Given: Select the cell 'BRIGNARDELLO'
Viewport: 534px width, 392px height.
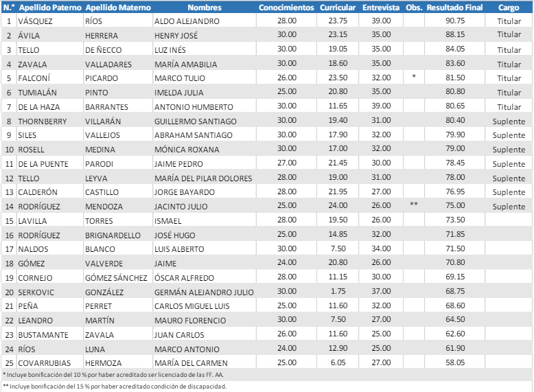Looking at the screenshot, I should pyautogui.click(x=113, y=235).
